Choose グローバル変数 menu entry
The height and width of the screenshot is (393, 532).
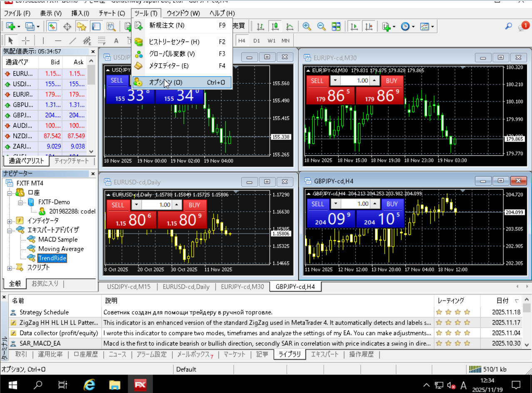(x=181, y=54)
